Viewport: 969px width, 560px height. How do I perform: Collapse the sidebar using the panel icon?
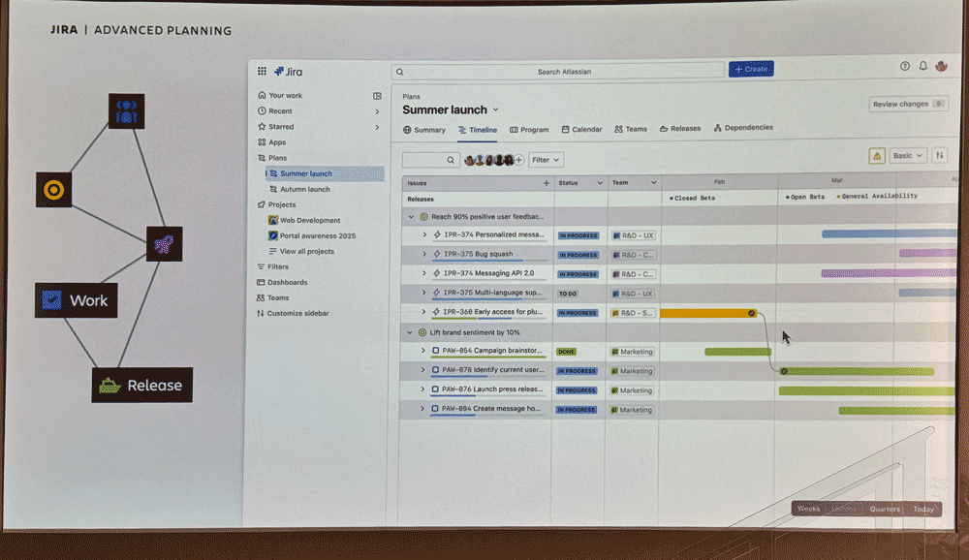pos(377,96)
